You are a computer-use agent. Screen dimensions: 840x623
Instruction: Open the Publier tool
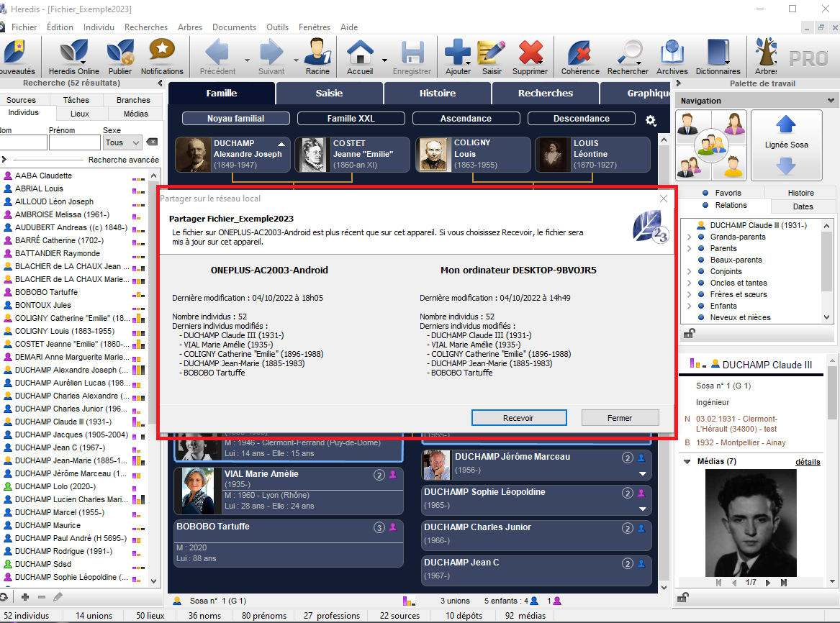tap(120, 54)
